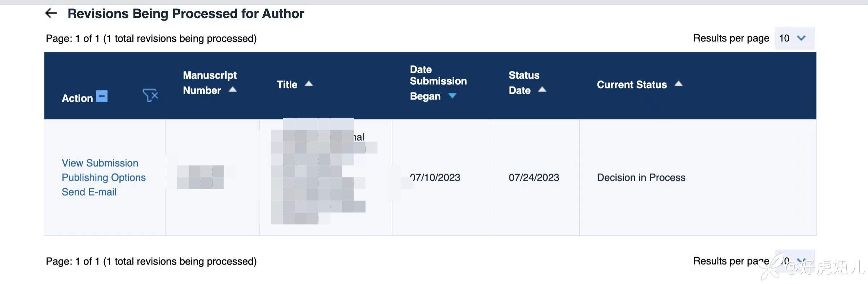
Task: Open the bottom Results per page dropdown
Action: (794, 261)
